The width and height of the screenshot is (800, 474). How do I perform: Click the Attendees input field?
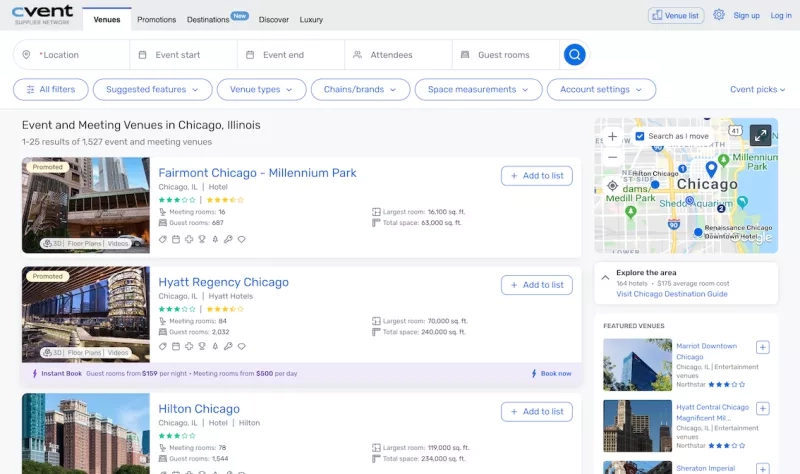(x=398, y=55)
